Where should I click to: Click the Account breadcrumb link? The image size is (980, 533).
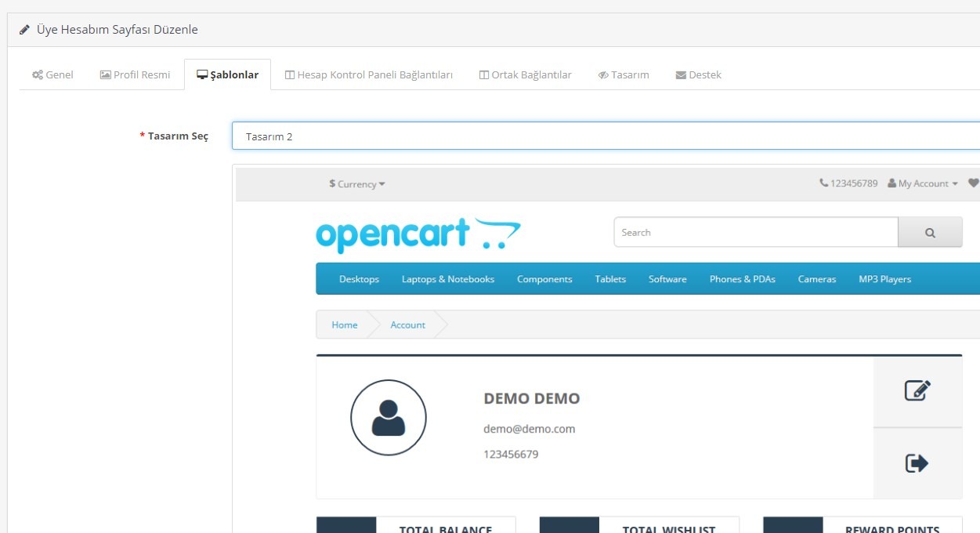(408, 325)
